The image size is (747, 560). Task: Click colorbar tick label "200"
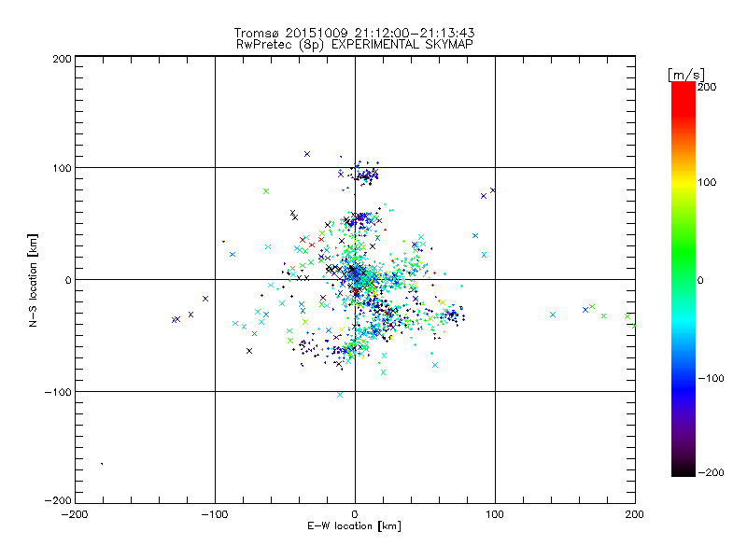707,87
